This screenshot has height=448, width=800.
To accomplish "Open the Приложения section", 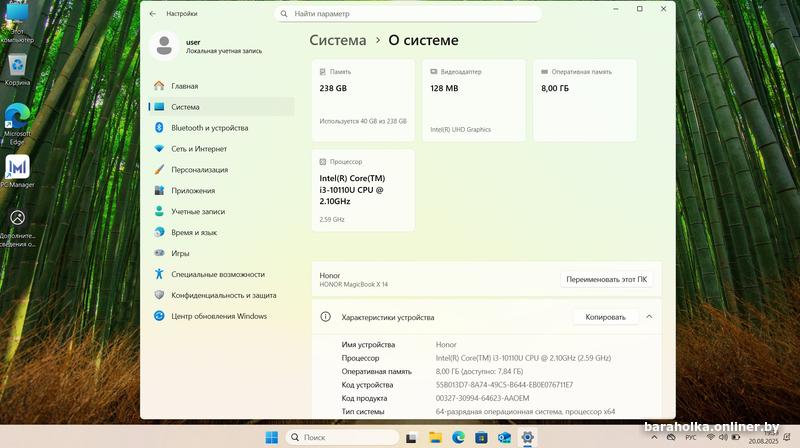I will click(x=221, y=190).
